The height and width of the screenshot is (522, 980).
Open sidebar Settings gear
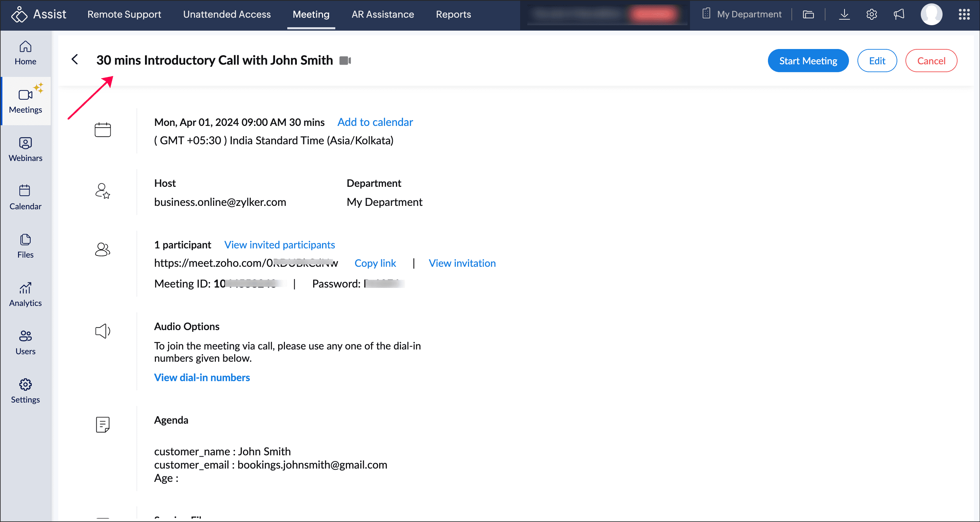pos(25,391)
